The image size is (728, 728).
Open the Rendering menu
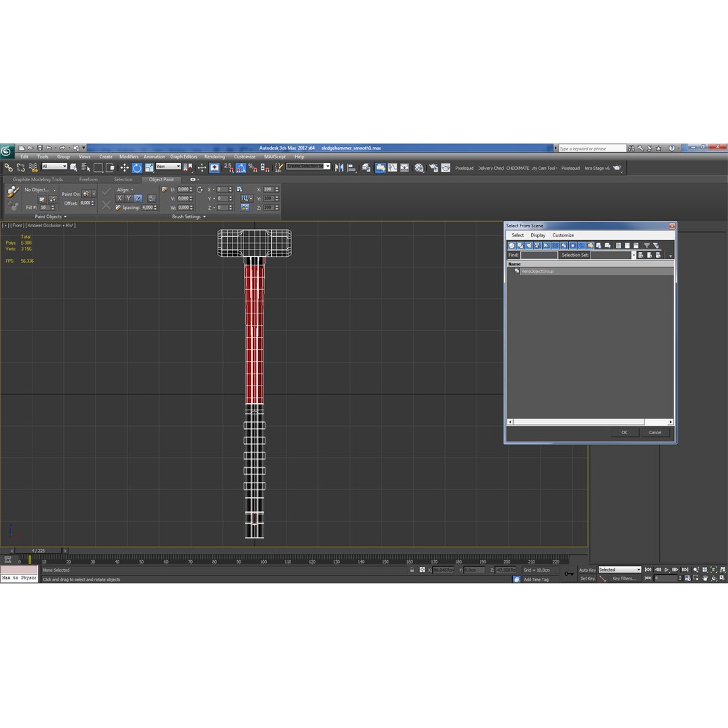[214, 156]
